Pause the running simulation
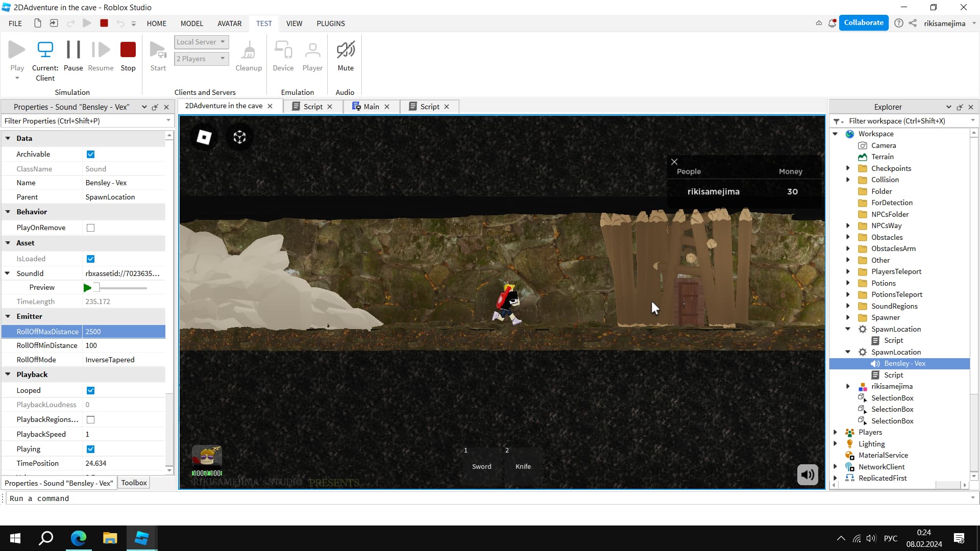The image size is (980, 551). (x=73, y=50)
